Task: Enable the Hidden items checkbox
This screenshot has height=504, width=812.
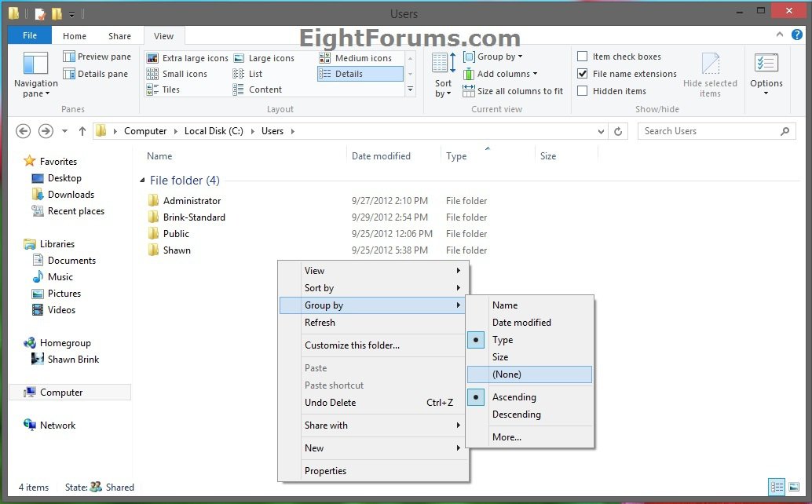Action: [x=583, y=91]
